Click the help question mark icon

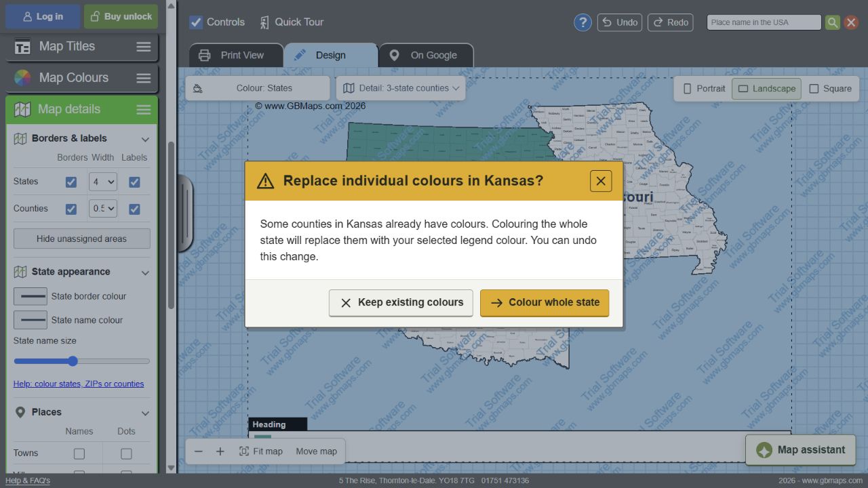583,22
